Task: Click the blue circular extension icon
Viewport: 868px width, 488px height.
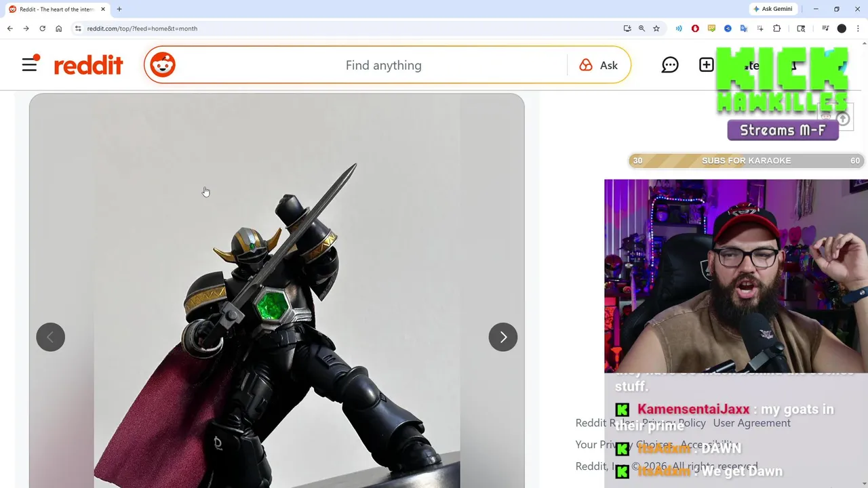Action: click(x=728, y=28)
